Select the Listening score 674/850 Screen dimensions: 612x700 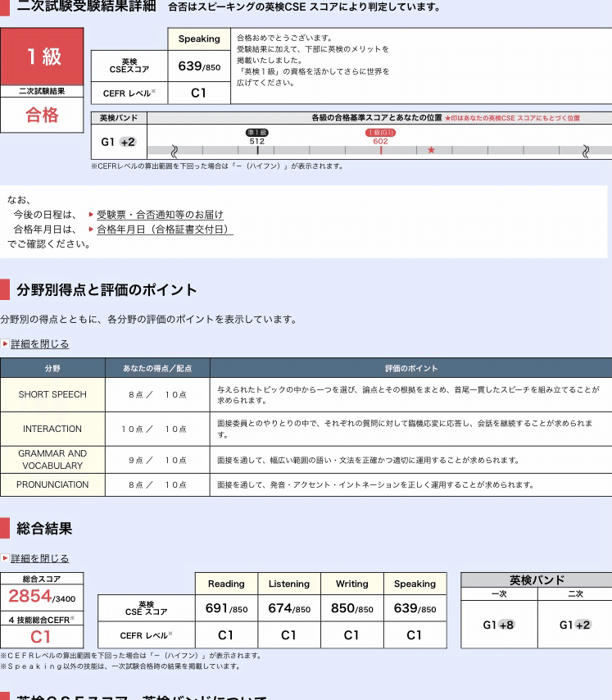pyautogui.click(x=289, y=608)
